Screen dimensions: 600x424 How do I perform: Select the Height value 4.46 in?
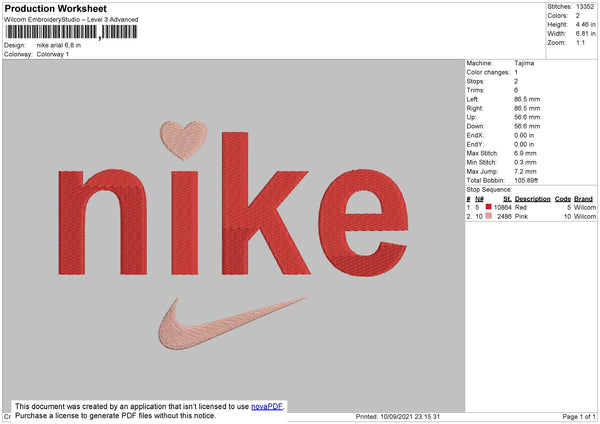point(585,24)
